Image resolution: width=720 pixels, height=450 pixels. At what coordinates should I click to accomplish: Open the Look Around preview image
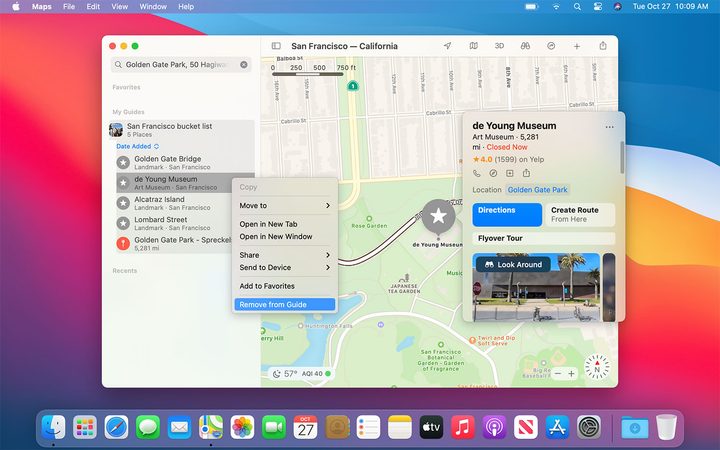pos(536,287)
